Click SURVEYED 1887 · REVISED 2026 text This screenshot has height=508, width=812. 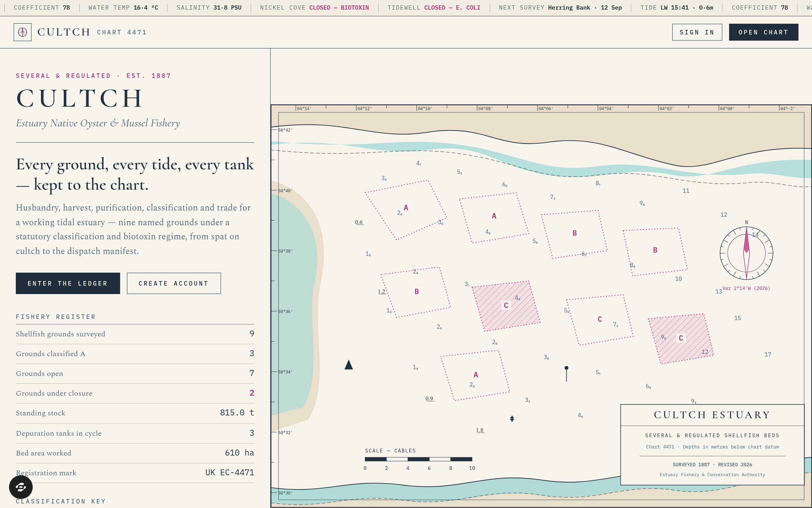click(712, 465)
